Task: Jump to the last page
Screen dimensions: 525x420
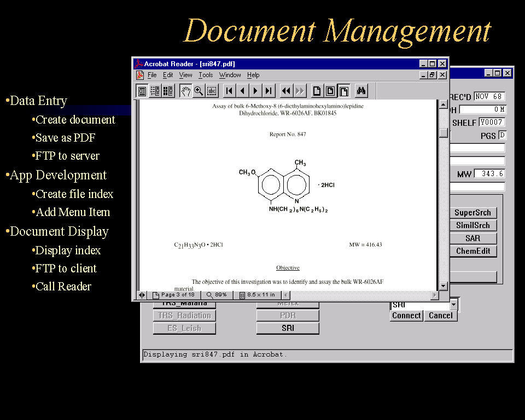Action: point(269,91)
